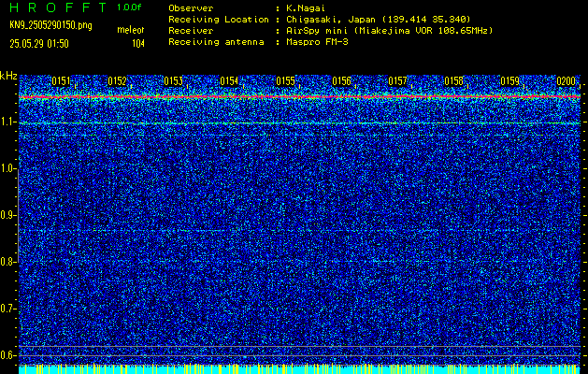Image resolution: width=588 pixels, height=374 pixels.
Task: Click the meteor count value 104
Action: 138,44
